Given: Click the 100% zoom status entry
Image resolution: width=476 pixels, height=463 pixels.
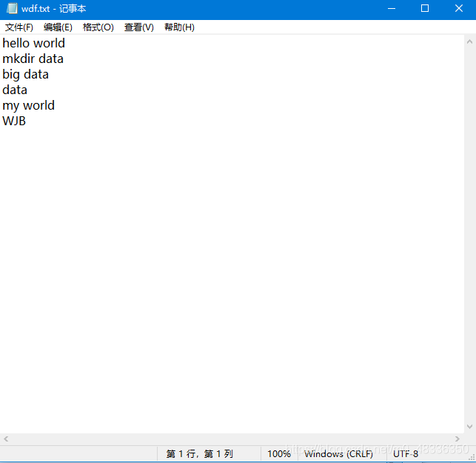Looking at the screenshot, I should point(279,454).
